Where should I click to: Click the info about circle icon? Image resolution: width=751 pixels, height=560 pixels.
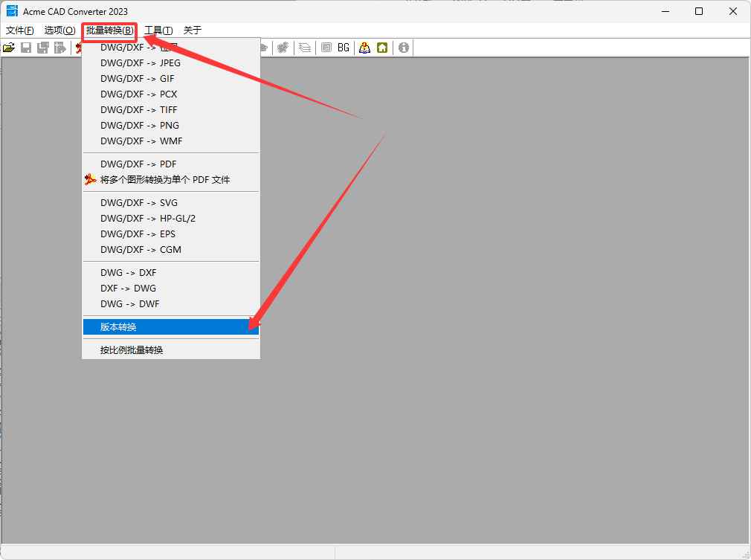404,48
